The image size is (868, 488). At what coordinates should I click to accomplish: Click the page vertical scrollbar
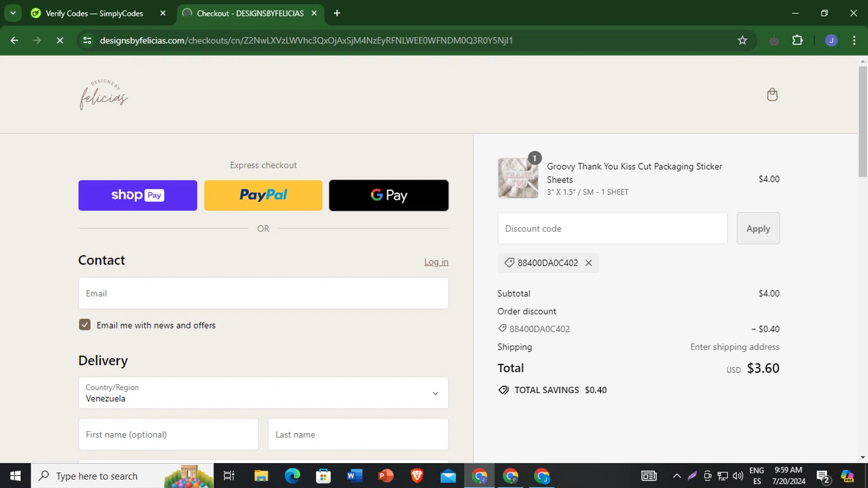click(x=863, y=122)
